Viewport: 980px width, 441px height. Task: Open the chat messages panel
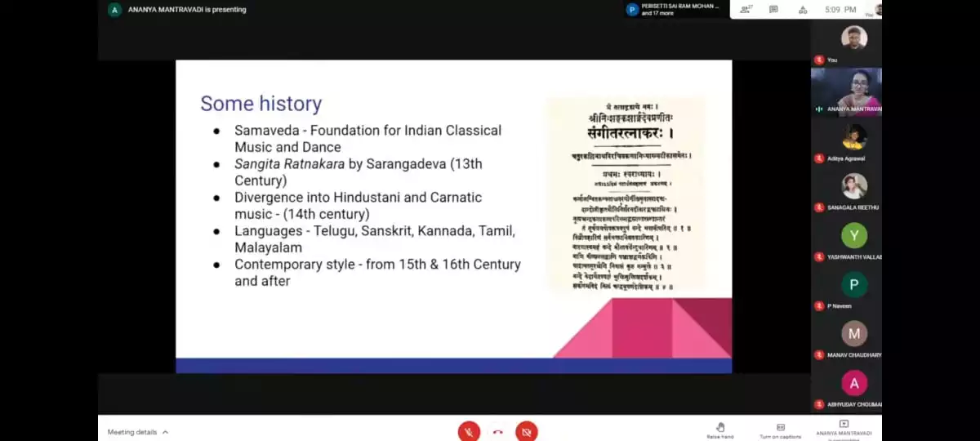pos(773,10)
